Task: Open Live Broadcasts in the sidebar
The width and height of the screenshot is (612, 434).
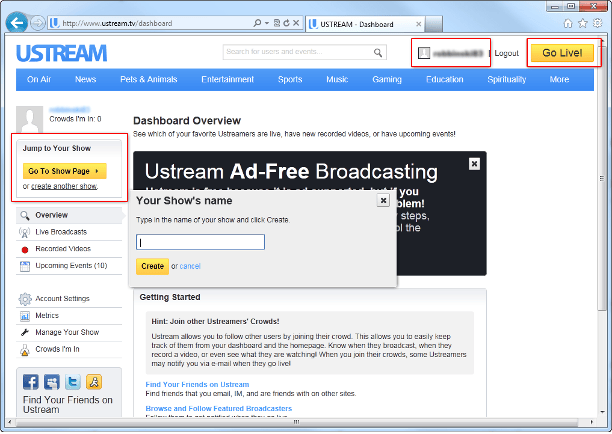Action: (69, 232)
